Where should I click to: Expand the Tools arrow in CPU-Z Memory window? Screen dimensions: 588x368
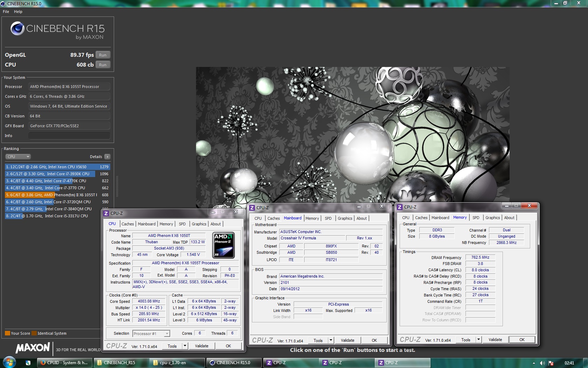[478, 340]
